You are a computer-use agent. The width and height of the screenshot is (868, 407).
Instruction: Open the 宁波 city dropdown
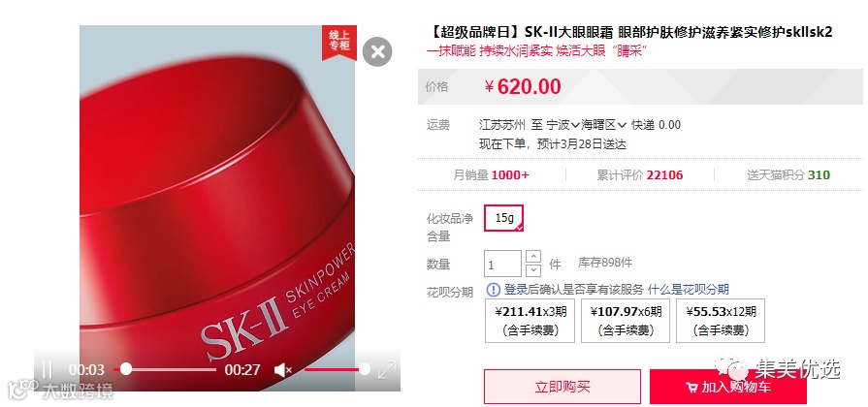[563, 125]
